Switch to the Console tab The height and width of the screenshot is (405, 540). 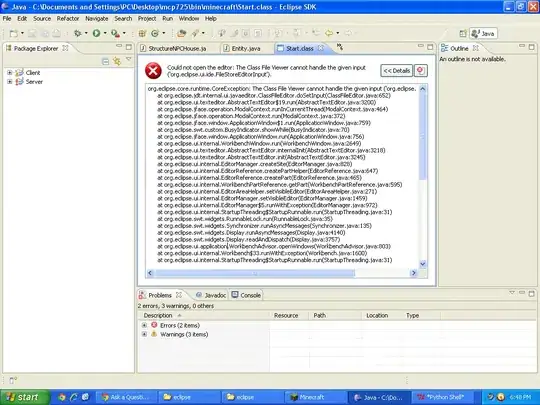246,295
